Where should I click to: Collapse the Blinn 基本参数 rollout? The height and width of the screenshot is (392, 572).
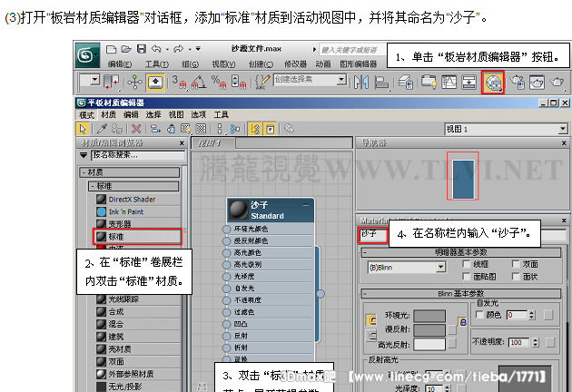(x=461, y=293)
